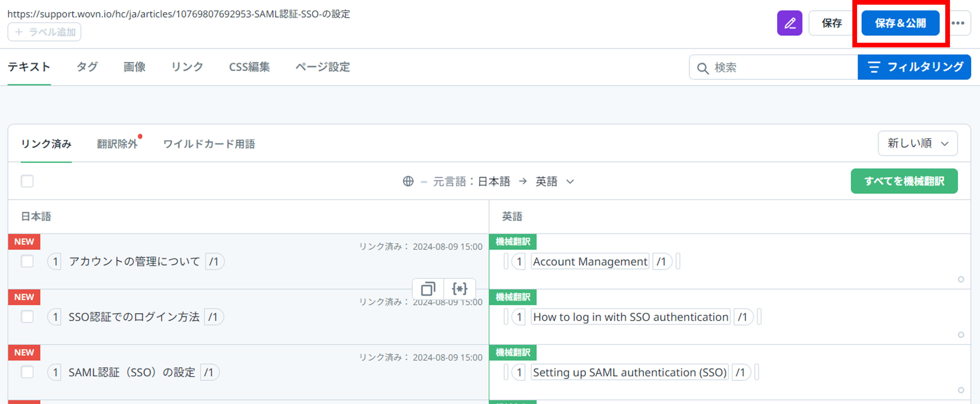
Task: Open the three-dots more options menu
Action: coord(958,23)
